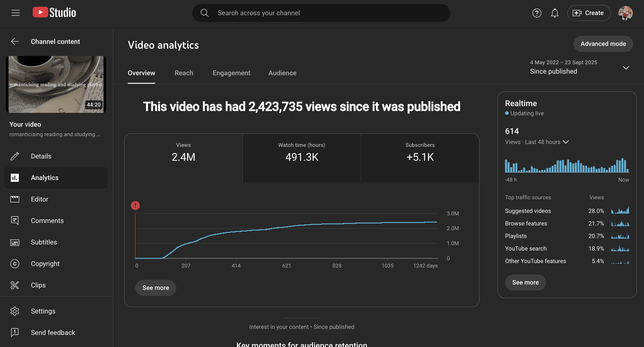Screen dimensions: 644x347
Task: Click the Advanced mode button
Action: point(603,44)
